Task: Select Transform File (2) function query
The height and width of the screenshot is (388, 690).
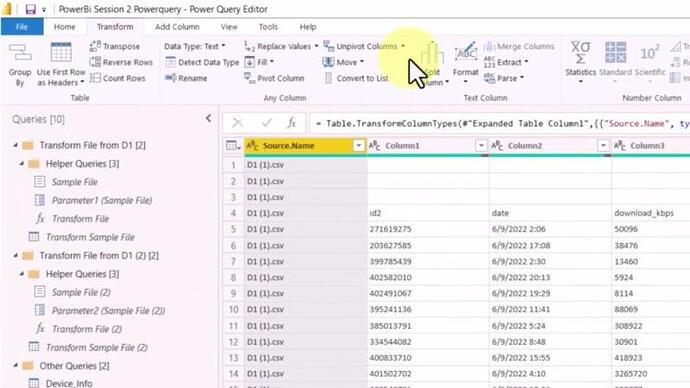Action: click(87, 329)
